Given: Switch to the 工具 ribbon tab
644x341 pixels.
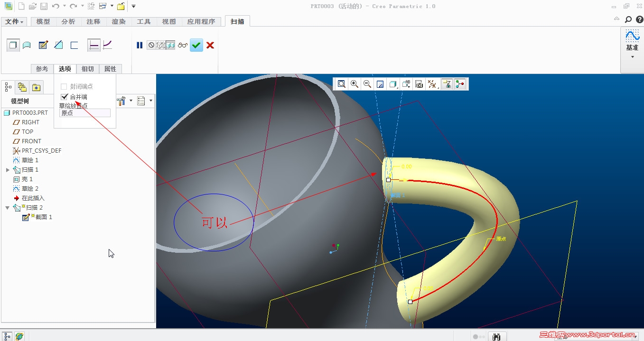Looking at the screenshot, I should tap(144, 22).
